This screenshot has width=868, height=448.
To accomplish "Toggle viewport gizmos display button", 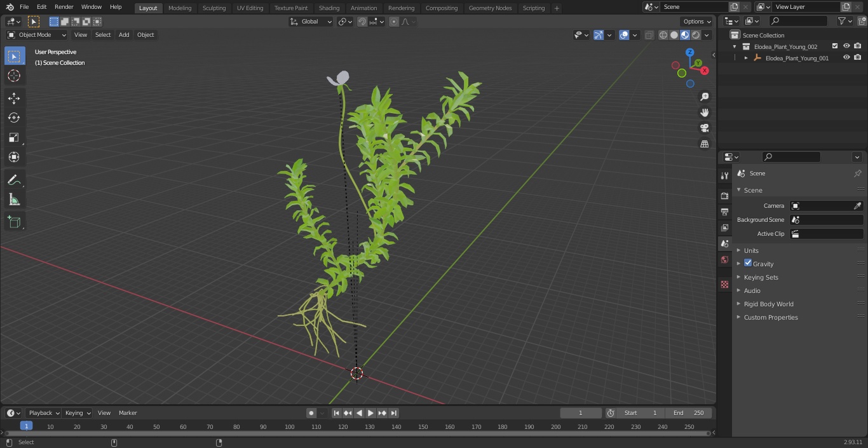I will (x=599, y=35).
